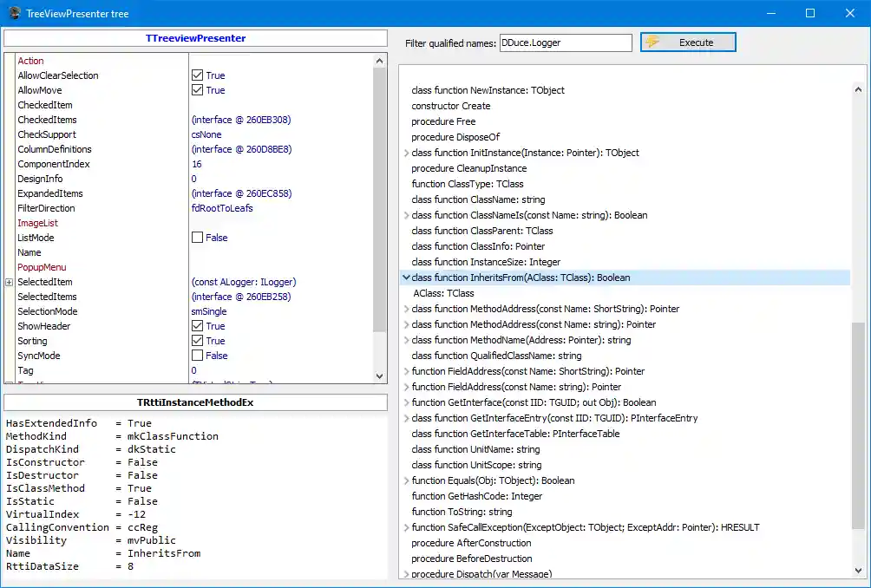The width and height of the screenshot is (871, 588).
Task: Disable Sorting in the property grid
Action: [198, 340]
